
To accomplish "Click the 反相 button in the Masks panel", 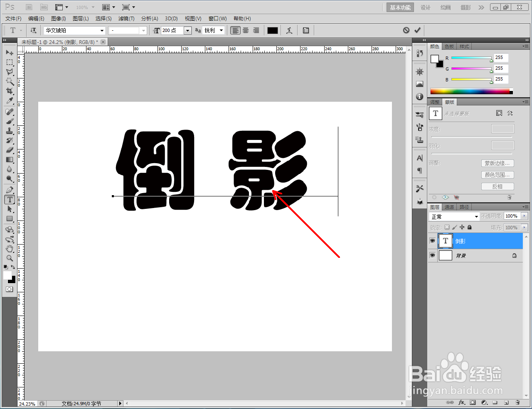I will [x=498, y=186].
